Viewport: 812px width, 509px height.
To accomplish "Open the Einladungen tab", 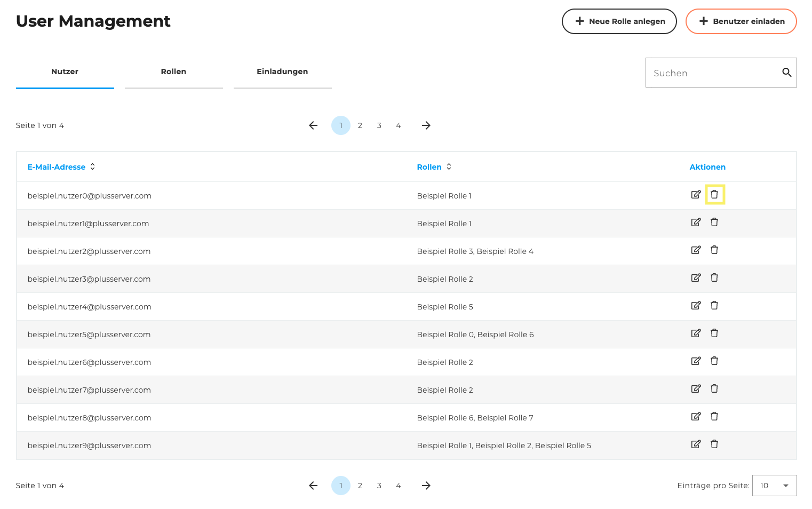I will click(x=282, y=72).
